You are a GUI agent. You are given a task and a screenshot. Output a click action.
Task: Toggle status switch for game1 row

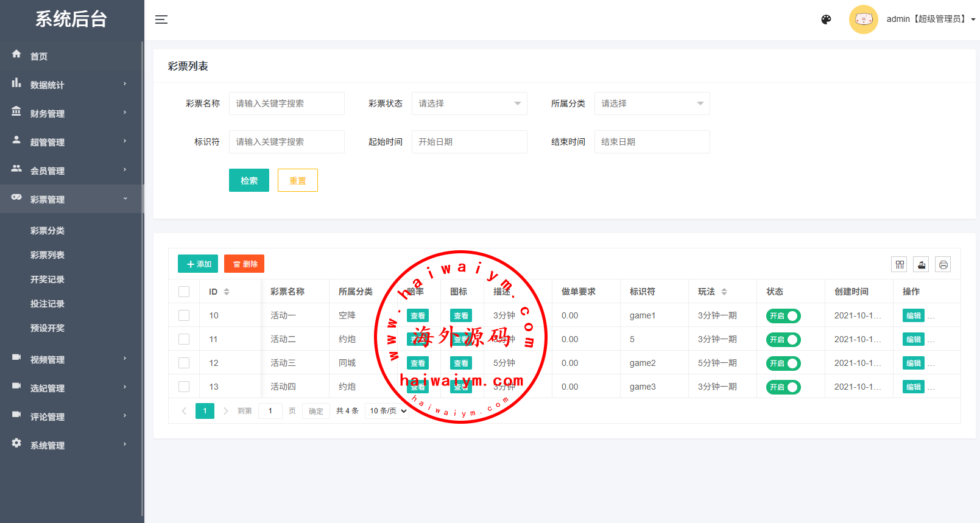point(783,316)
